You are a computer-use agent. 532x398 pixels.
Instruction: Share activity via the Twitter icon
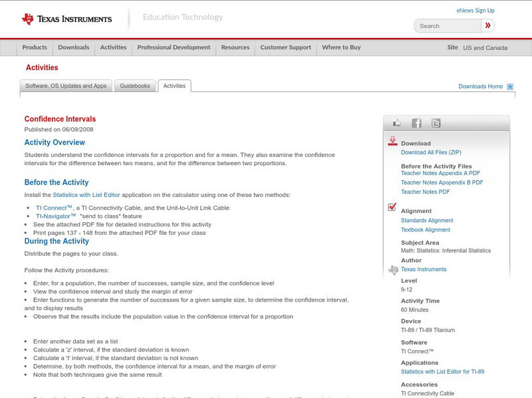tap(436, 123)
